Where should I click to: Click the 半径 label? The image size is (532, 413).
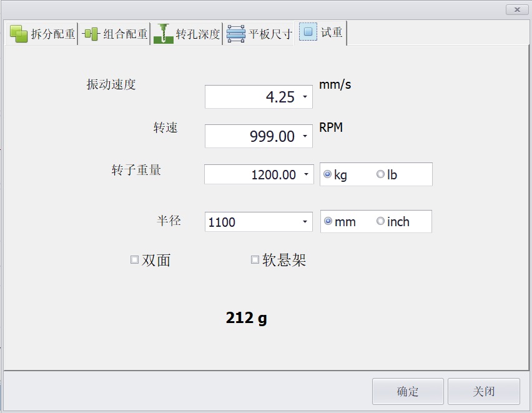[x=169, y=221]
